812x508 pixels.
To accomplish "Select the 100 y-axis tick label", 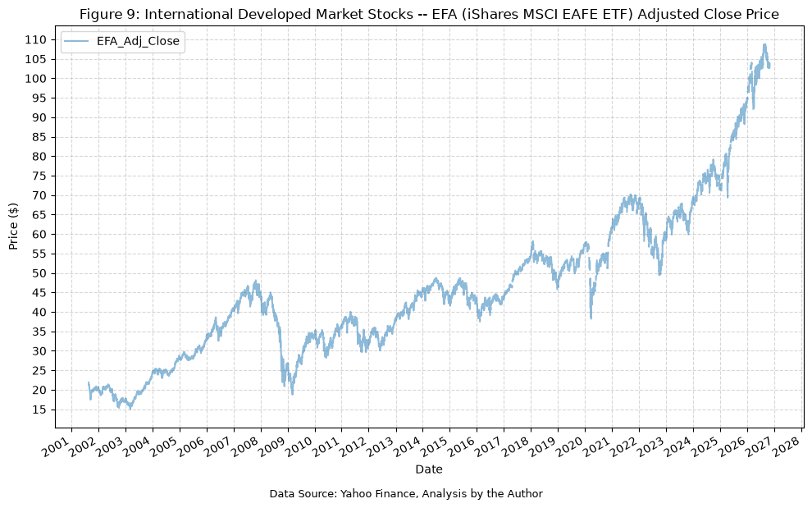I will [35, 79].
